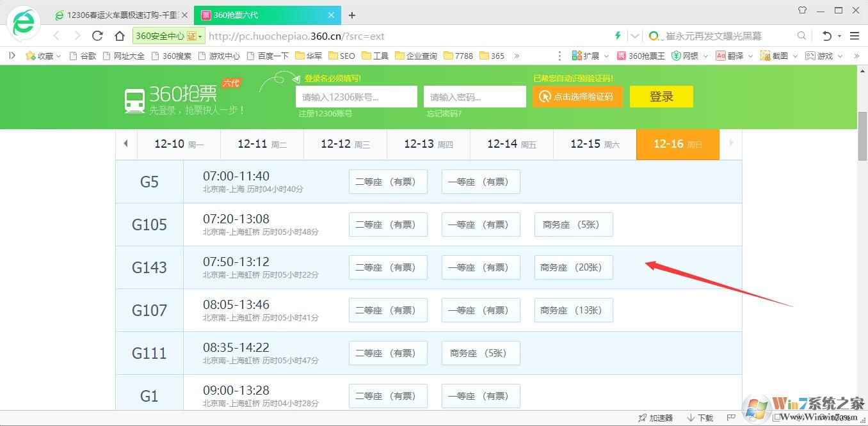This screenshot has height=426, width=868.
Task: Click the search magnifier in address bar
Action: pyautogui.click(x=801, y=36)
